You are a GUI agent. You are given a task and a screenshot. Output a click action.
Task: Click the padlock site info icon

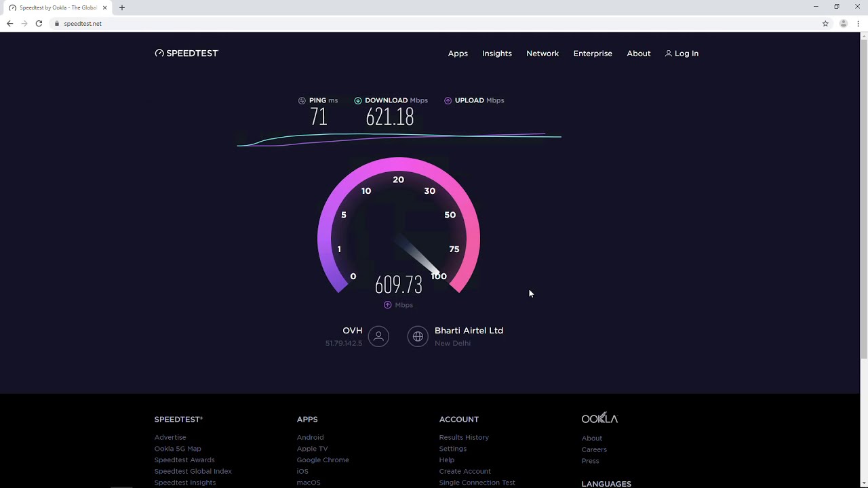click(57, 23)
